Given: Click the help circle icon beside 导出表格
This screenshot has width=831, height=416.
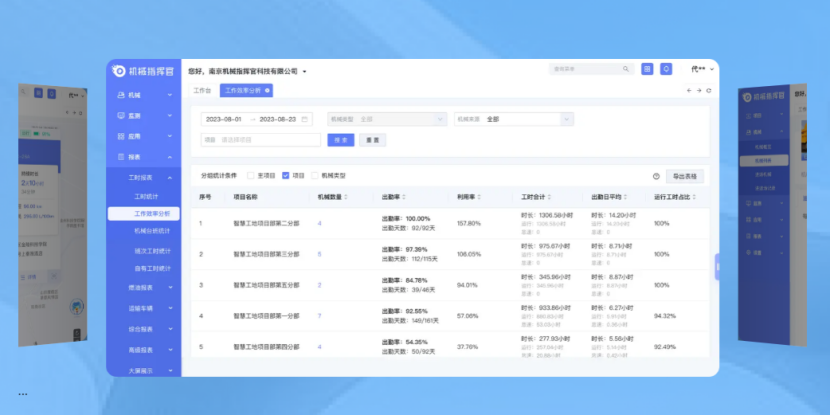Looking at the screenshot, I should [x=656, y=176].
